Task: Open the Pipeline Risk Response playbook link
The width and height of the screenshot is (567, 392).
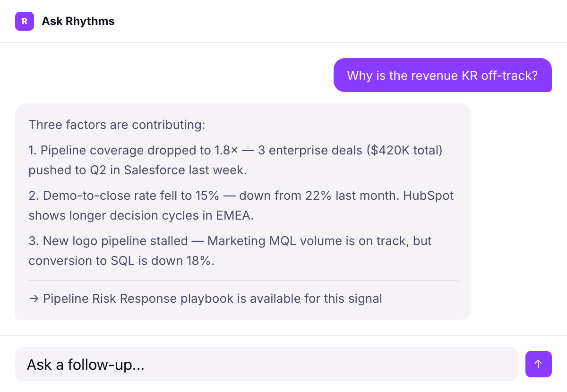Action: click(x=212, y=298)
